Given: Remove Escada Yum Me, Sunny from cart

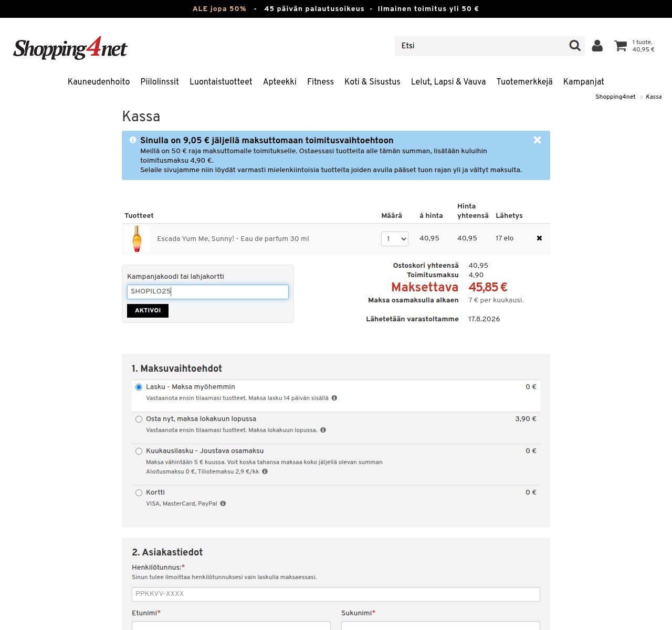Looking at the screenshot, I should [539, 238].
